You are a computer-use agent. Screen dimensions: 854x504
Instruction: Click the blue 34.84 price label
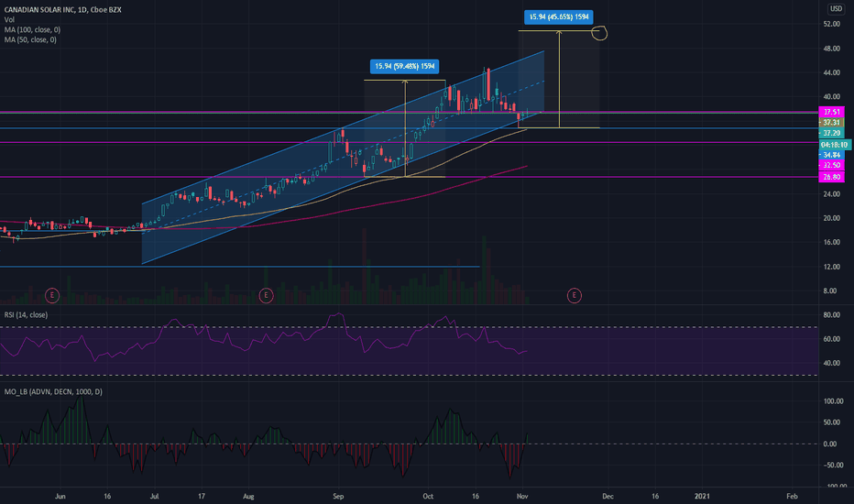(832, 155)
